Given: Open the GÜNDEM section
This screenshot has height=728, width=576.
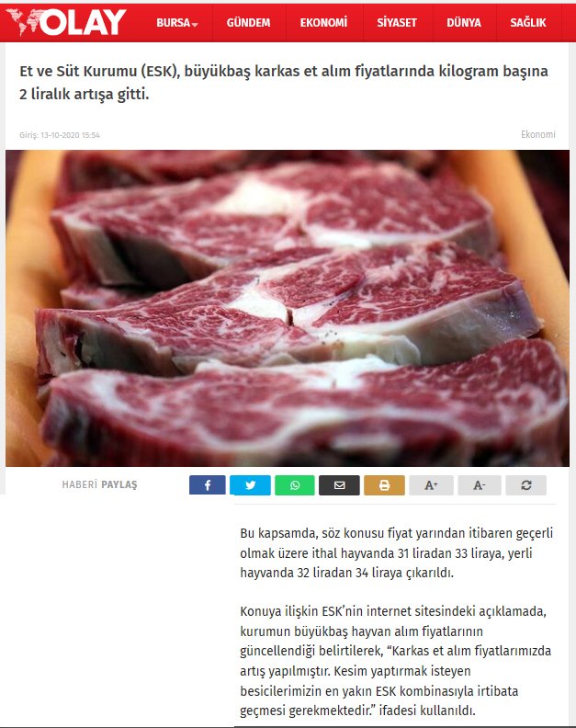Looking at the screenshot, I should tap(248, 22).
